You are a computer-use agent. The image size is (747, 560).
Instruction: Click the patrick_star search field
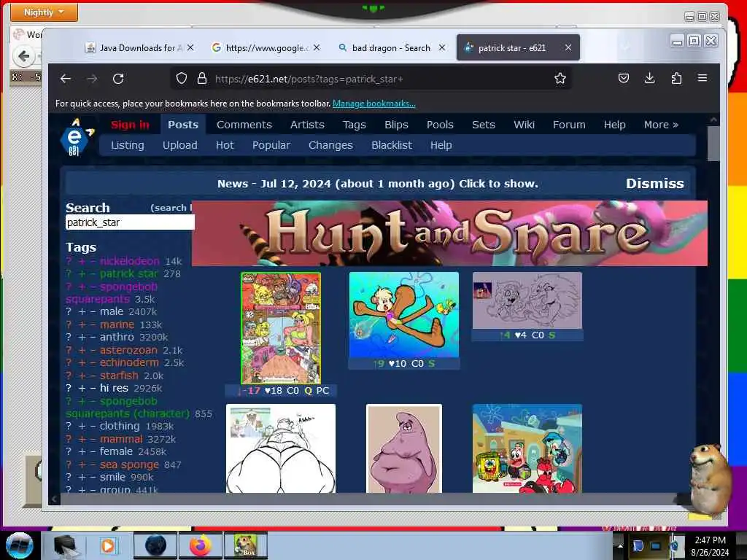click(130, 222)
